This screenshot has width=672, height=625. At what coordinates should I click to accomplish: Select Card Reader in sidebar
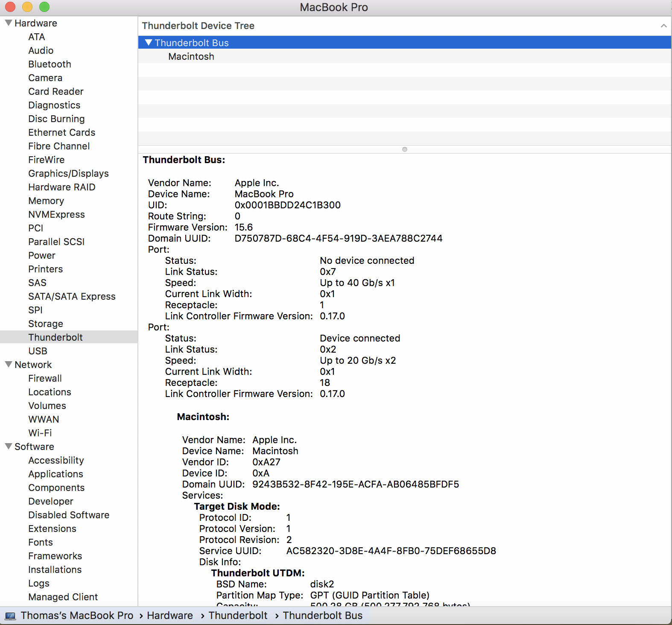(56, 91)
